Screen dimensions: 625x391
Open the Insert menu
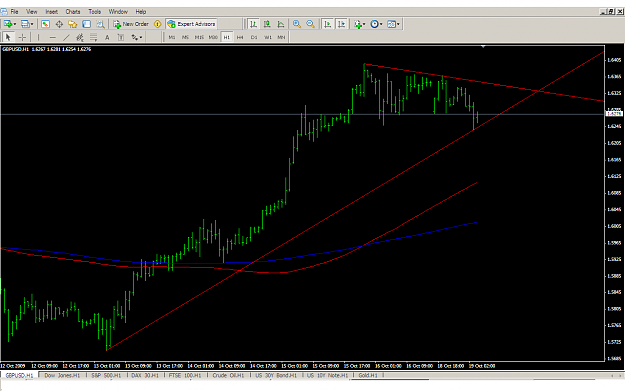pyautogui.click(x=51, y=12)
